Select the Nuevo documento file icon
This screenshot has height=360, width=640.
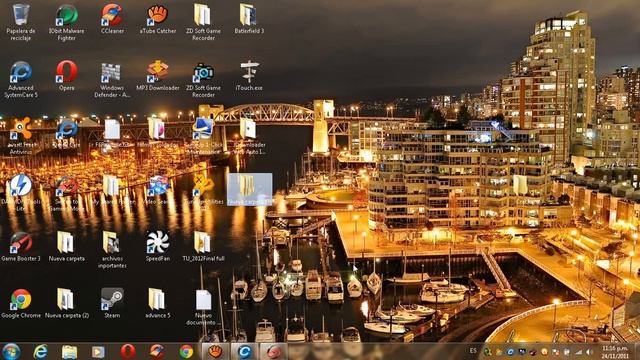point(203,307)
